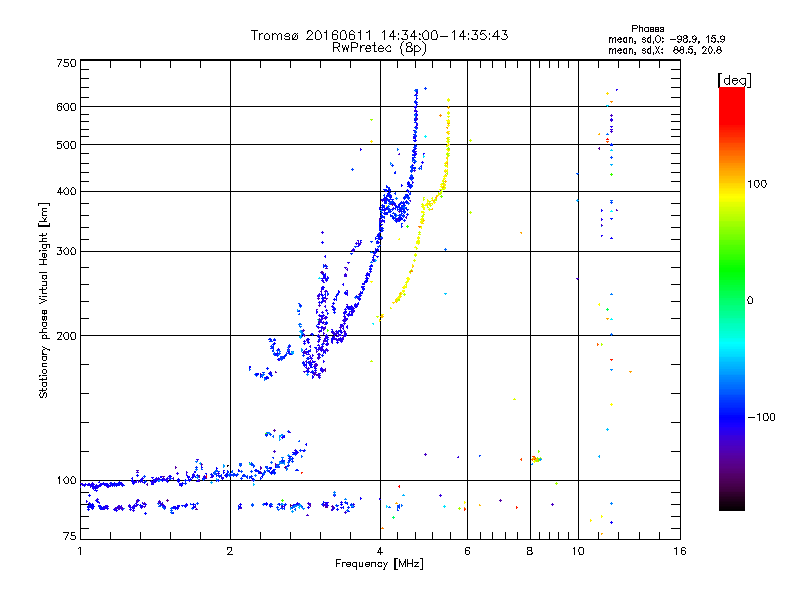Screen dimensions: 800x600
Task: Click the y-axis tick label '200'
Action: pyautogui.click(x=67, y=336)
